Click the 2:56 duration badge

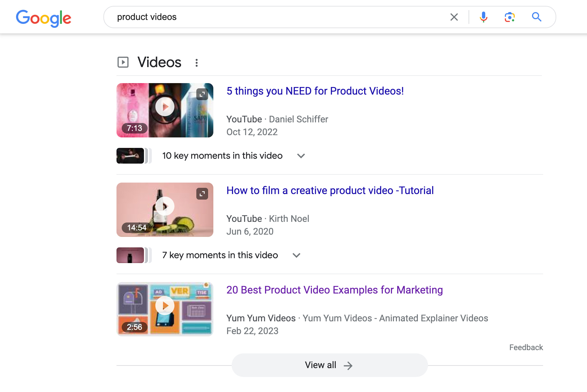pyautogui.click(x=134, y=327)
